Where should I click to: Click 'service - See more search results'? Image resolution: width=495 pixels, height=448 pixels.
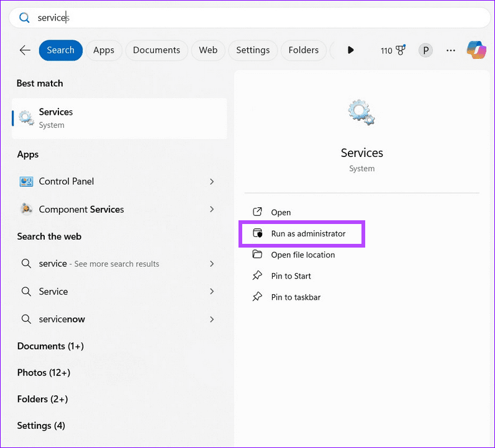(99, 264)
